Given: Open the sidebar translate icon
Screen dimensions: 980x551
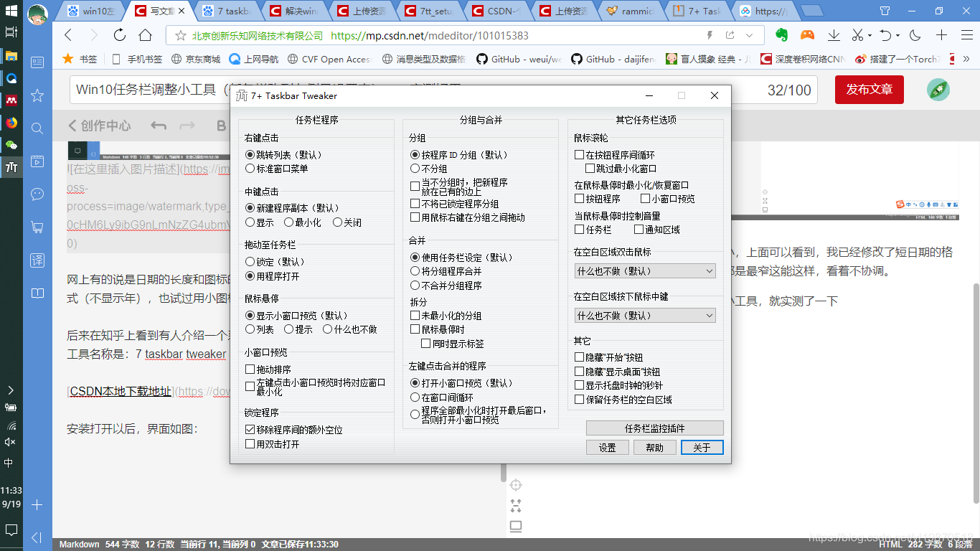Looking at the screenshot, I should click(x=37, y=260).
